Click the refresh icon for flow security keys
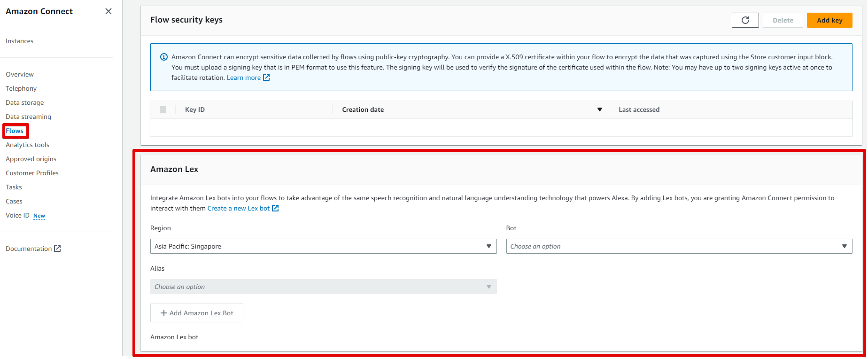 coord(745,20)
